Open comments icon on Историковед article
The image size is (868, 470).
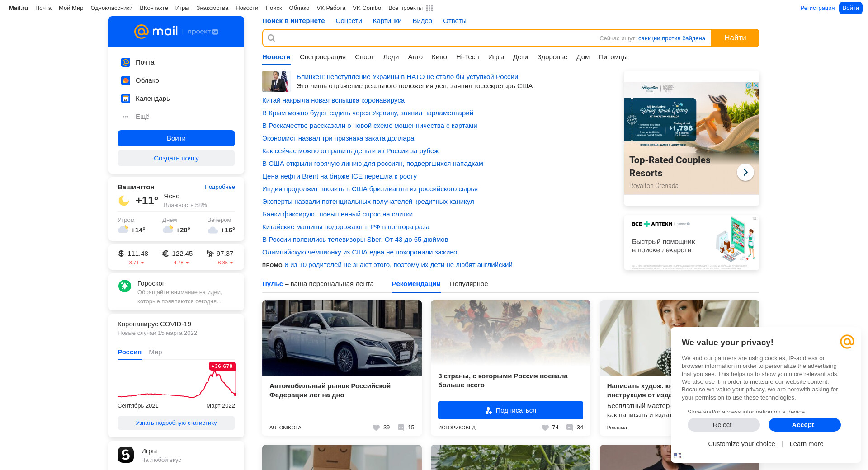pyautogui.click(x=570, y=428)
